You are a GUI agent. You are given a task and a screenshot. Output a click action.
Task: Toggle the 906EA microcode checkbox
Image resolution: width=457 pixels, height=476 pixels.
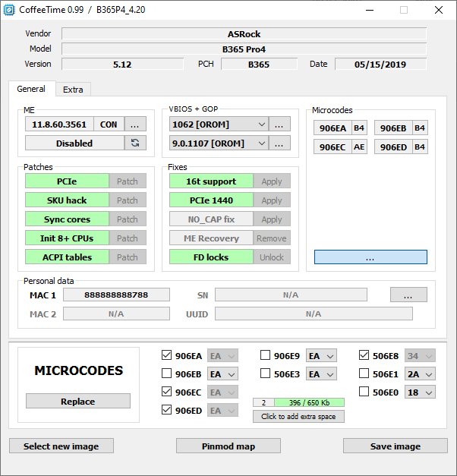pyautogui.click(x=166, y=355)
